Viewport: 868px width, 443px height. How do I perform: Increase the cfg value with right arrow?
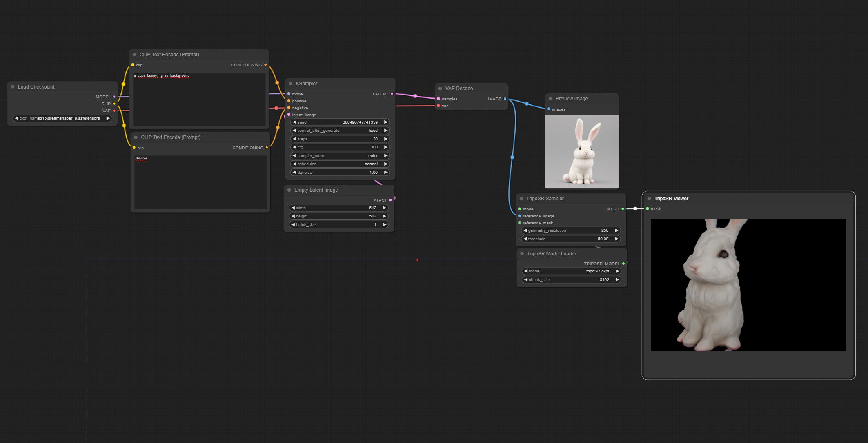click(385, 147)
